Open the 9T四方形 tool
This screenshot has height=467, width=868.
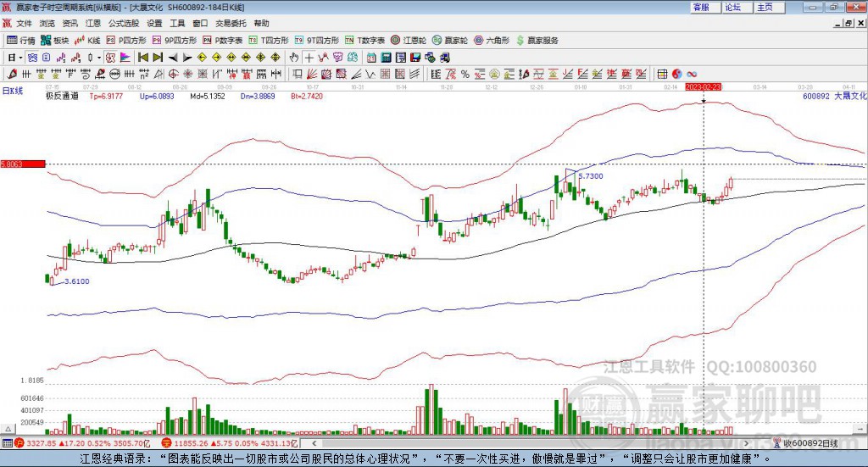click(317, 41)
